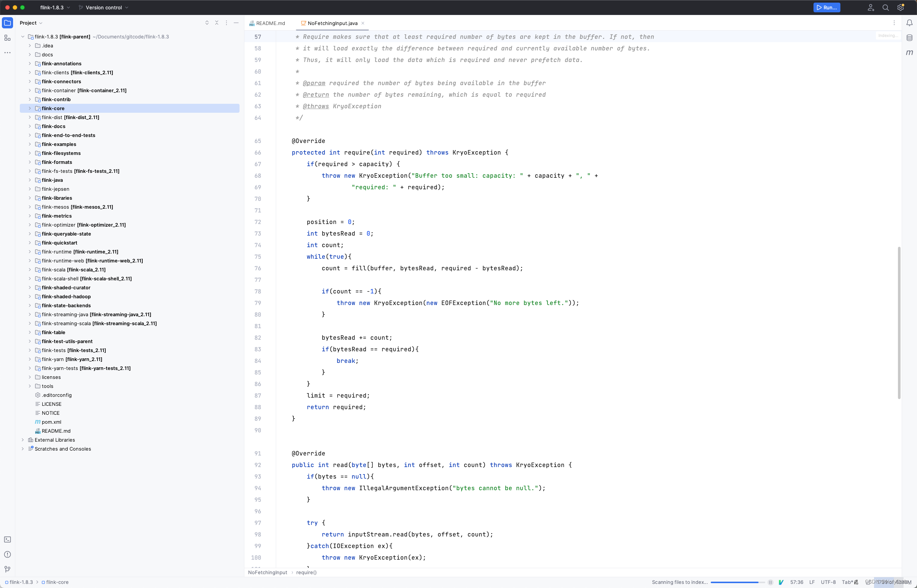
Task: Toggle the flink-java directory open
Action: (x=30, y=180)
